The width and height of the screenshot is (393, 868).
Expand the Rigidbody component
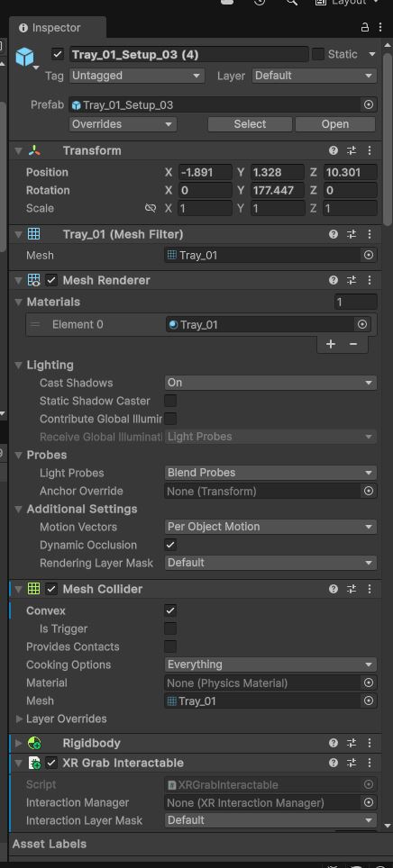(19, 743)
